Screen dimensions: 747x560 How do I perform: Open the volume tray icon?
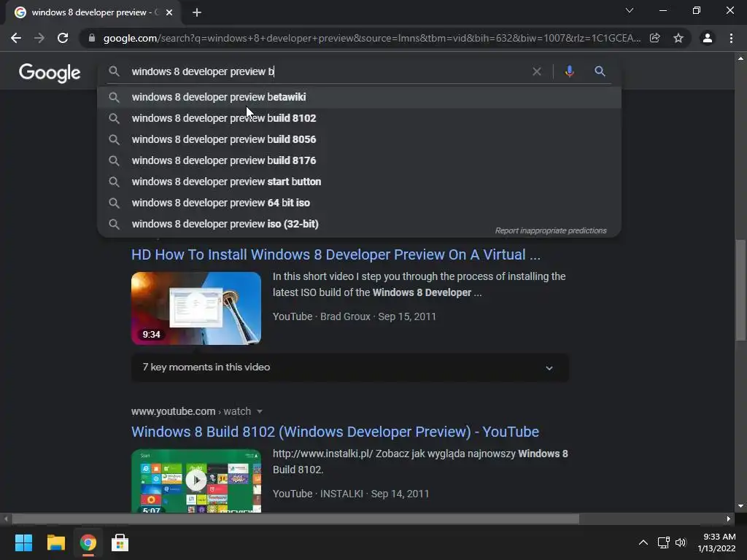(x=681, y=542)
